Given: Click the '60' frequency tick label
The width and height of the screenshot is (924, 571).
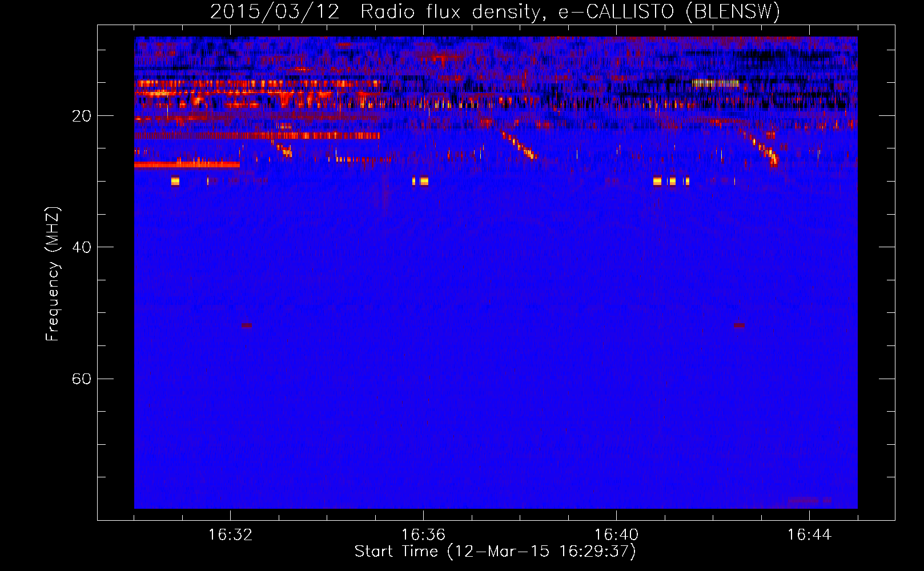Looking at the screenshot, I should 82,379.
